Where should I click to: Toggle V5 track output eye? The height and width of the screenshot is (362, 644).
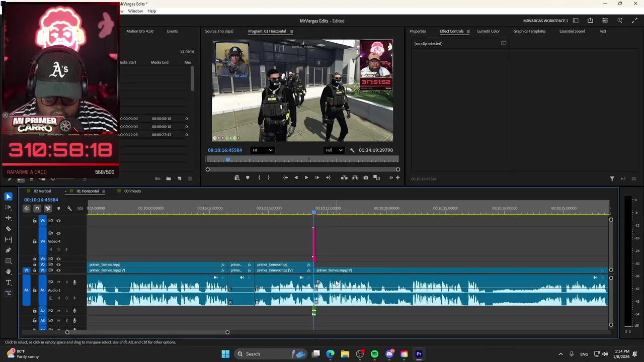(58, 220)
